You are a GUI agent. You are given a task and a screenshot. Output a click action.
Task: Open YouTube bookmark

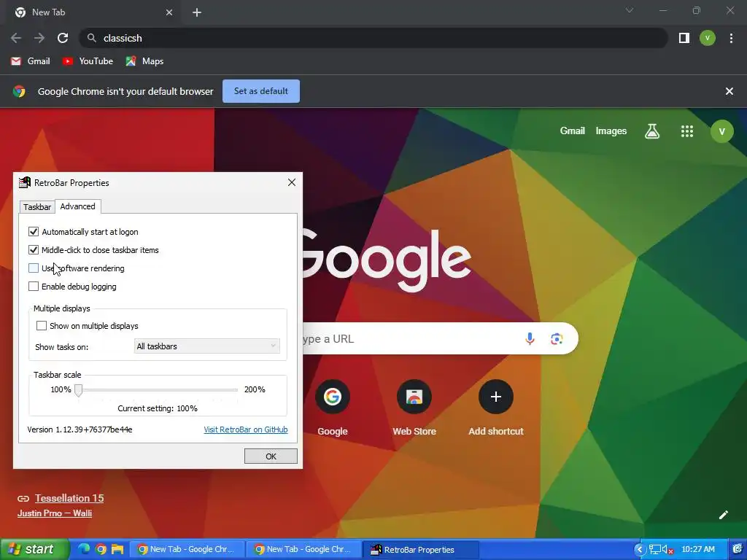88,61
